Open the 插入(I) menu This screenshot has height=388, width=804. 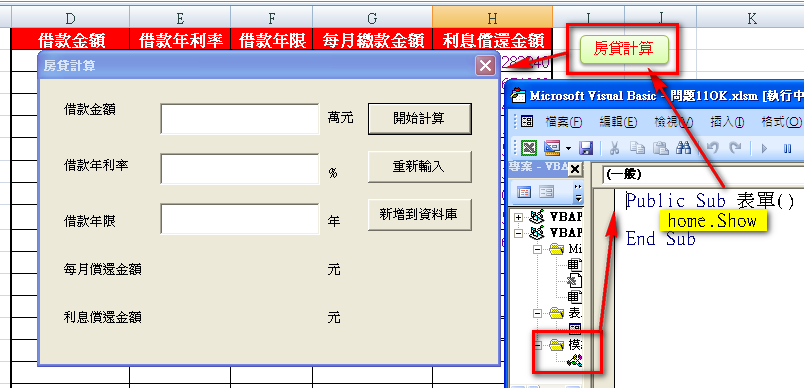click(x=727, y=122)
